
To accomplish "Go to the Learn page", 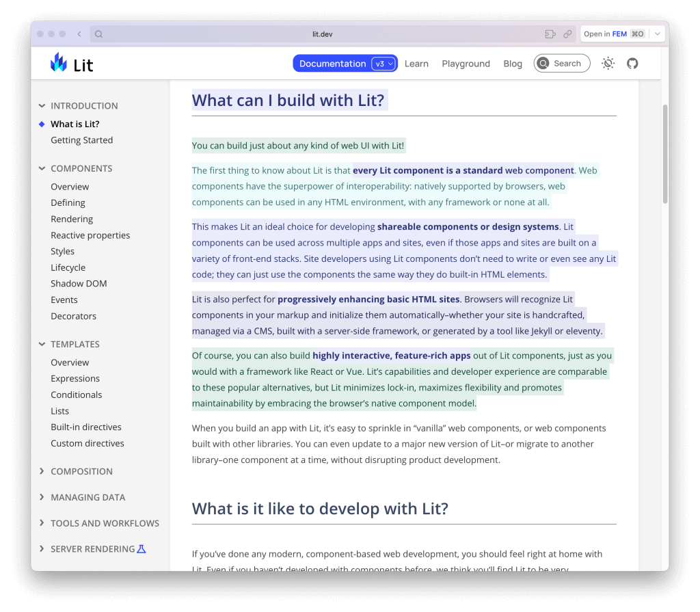I will coord(416,64).
